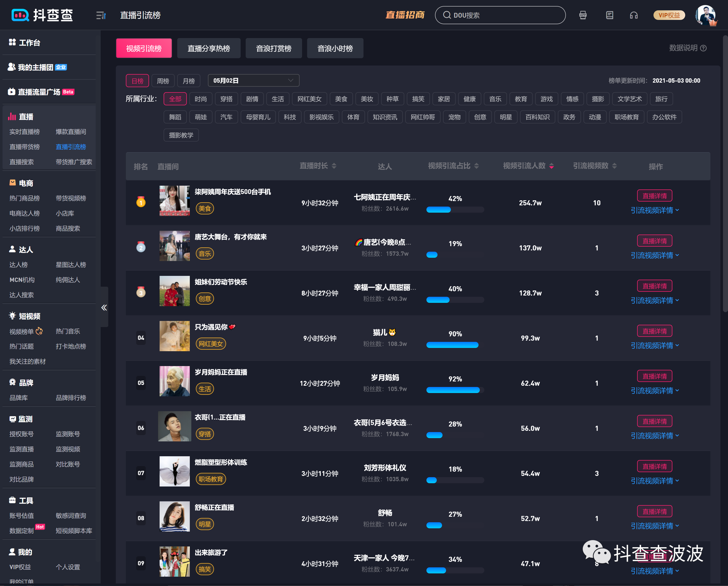Click the VIP权益 badge button

click(x=669, y=15)
